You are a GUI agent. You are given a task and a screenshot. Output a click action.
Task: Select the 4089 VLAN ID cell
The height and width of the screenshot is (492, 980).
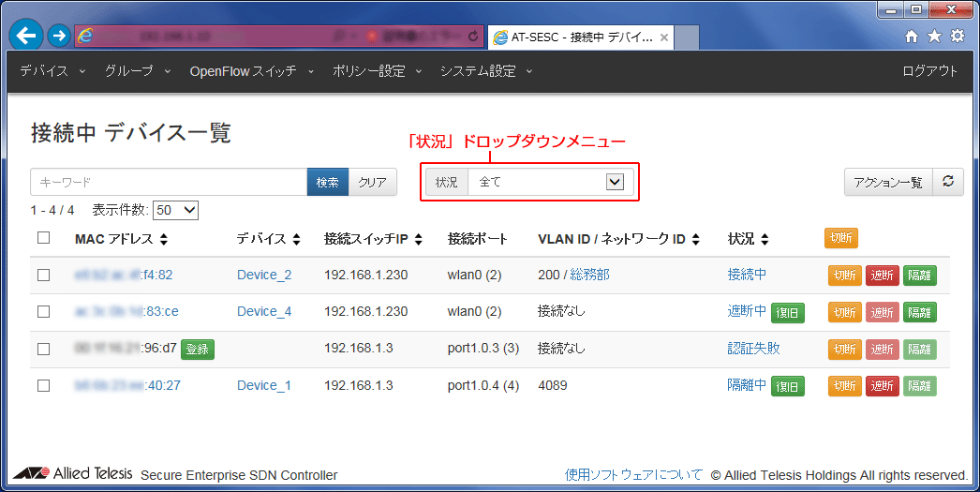pos(553,386)
